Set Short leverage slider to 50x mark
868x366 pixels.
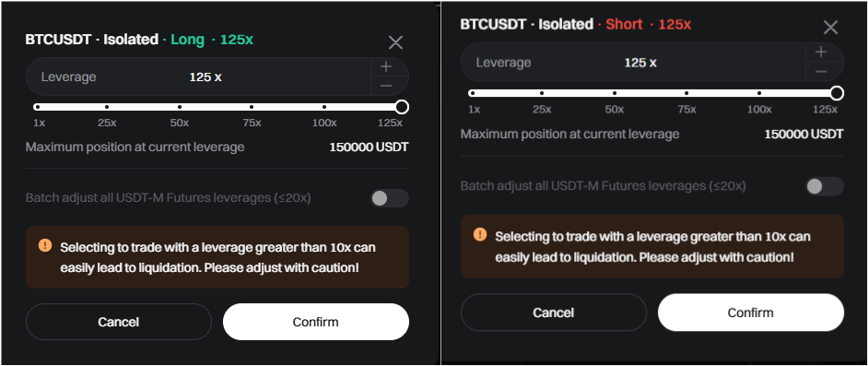(615, 93)
